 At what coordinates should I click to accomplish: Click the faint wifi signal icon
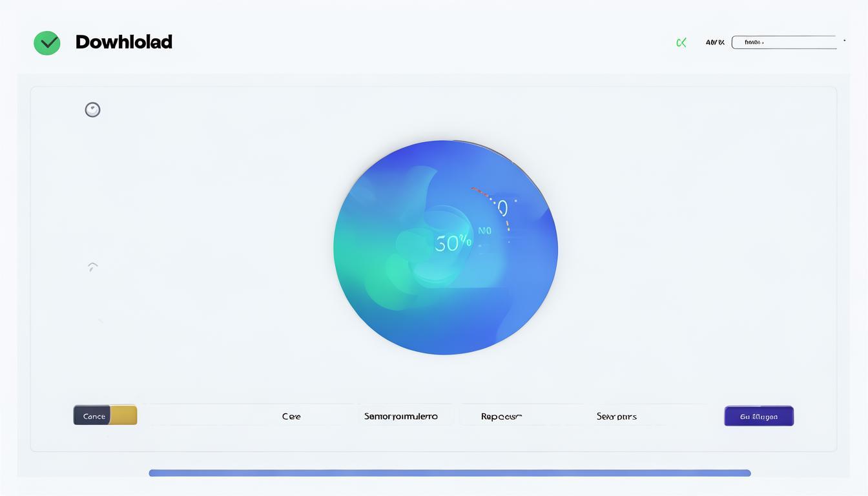pyautogui.click(x=92, y=266)
